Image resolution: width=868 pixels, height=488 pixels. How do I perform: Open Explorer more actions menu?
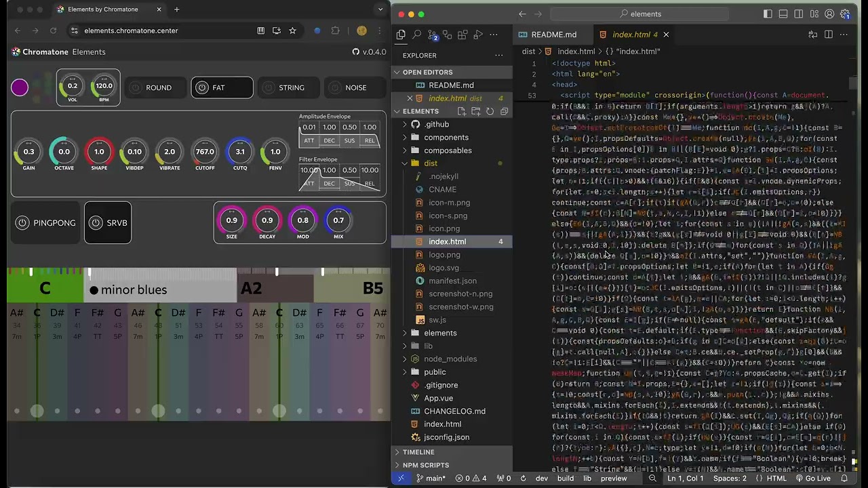pos(499,56)
